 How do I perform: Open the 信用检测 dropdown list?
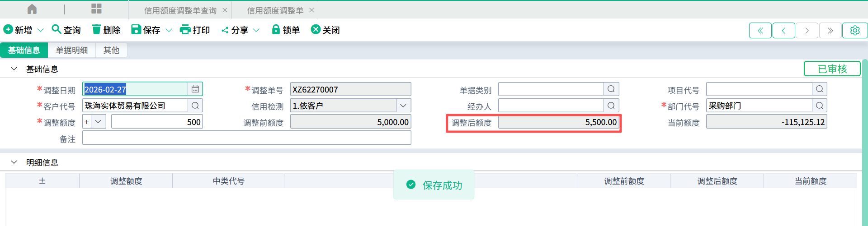pos(403,106)
